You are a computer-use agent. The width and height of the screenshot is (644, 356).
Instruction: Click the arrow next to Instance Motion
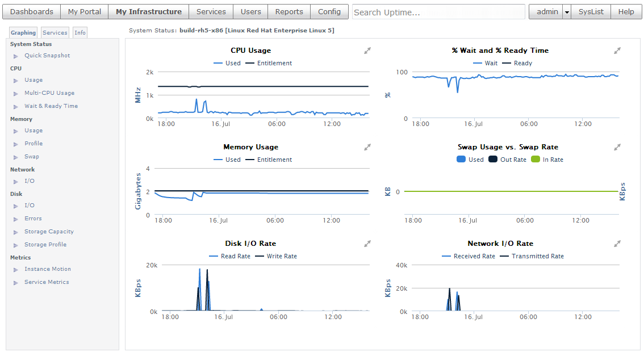[x=15, y=270]
